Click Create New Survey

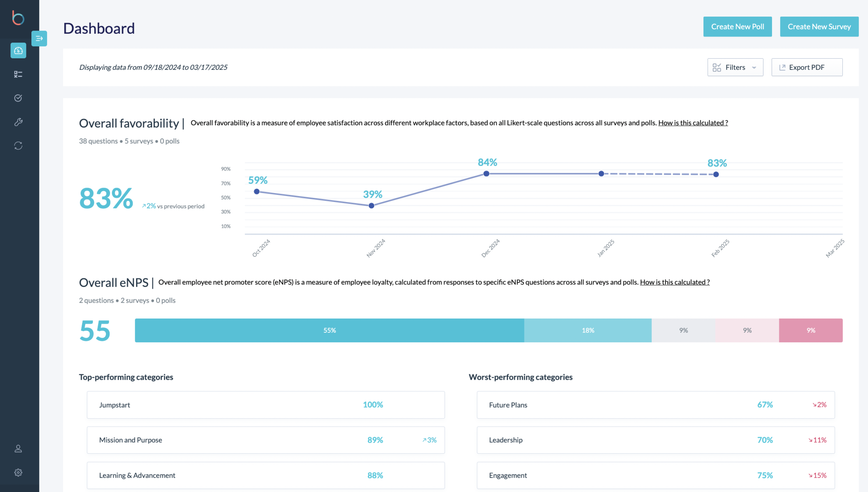[x=819, y=27]
